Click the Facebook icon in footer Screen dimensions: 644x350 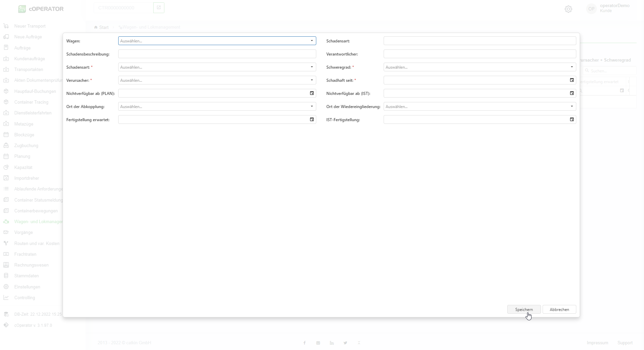pyautogui.click(x=304, y=343)
